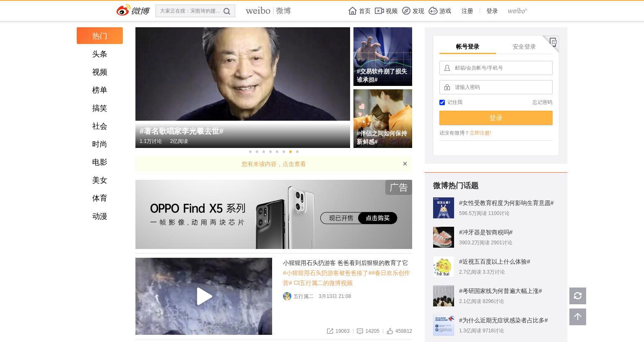Click the comment icon with 14205
The height and width of the screenshot is (342, 644).
pyautogui.click(x=360, y=331)
